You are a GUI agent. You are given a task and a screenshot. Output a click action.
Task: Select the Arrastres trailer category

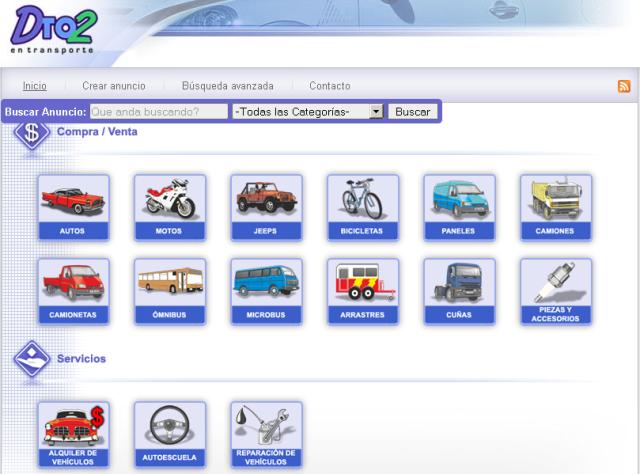click(362, 291)
